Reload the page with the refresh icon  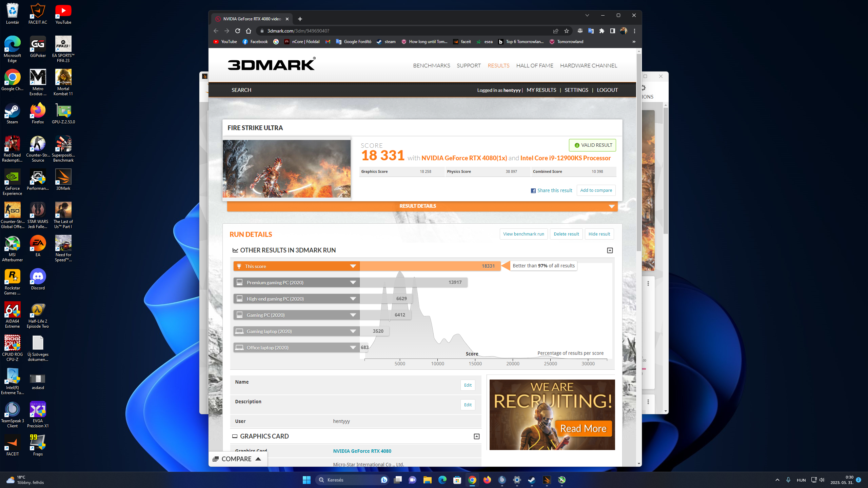pyautogui.click(x=238, y=31)
